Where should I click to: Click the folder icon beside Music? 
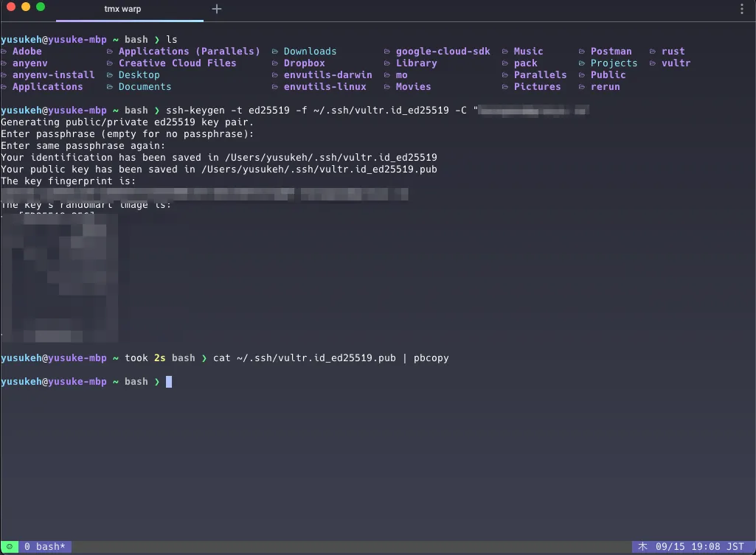504,52
